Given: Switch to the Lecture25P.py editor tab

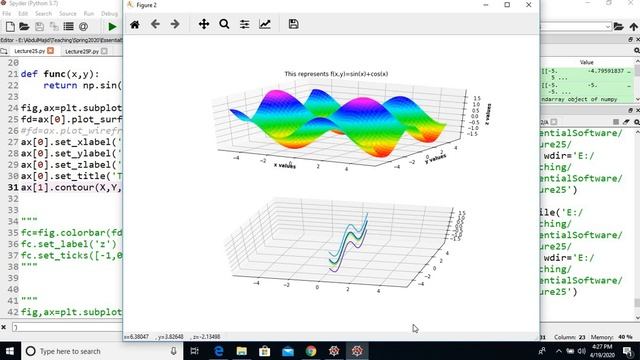Looking at the screenshot, I should (82, 51).
